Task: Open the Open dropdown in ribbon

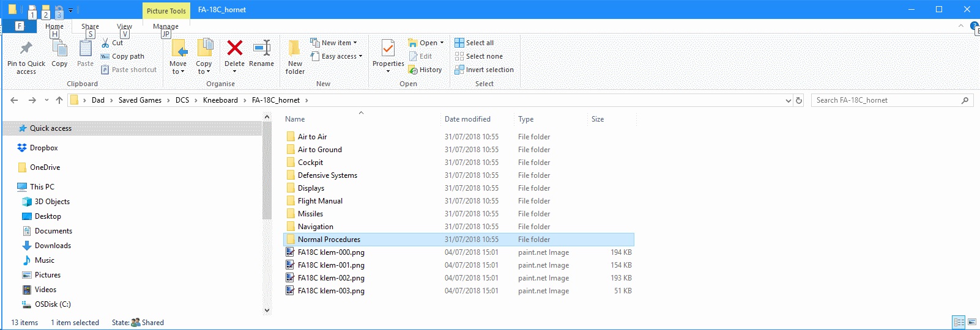Action: tap(426, 43)
